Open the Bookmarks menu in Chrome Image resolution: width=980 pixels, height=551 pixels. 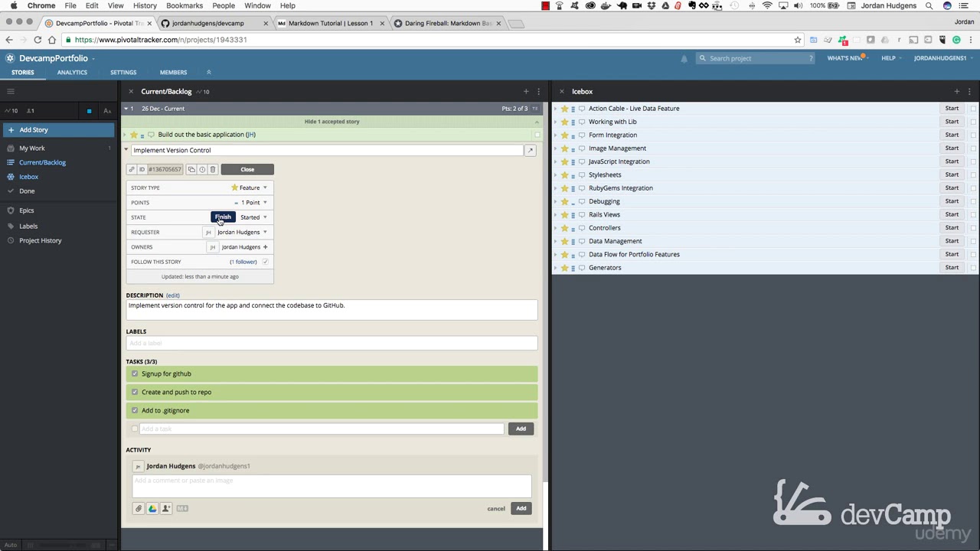pyautogui.click(x=185, y=5)
